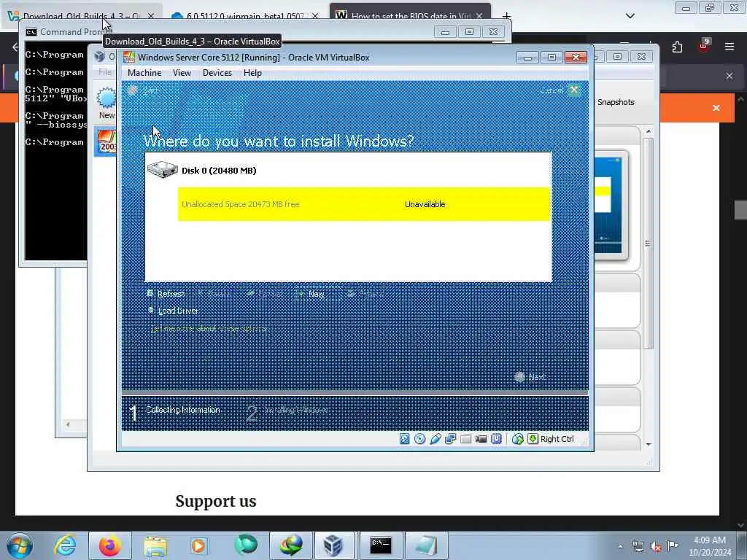
Task: Select Disk 0 (20480 MB) entry
Action: (219, 171)
